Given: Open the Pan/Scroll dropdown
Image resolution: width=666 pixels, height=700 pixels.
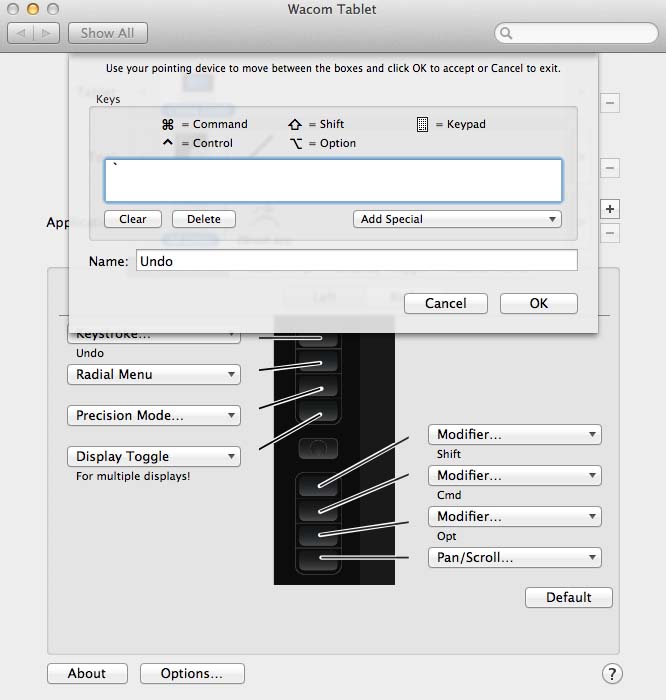Looking at the screenshot, I should tap(515, 558).
